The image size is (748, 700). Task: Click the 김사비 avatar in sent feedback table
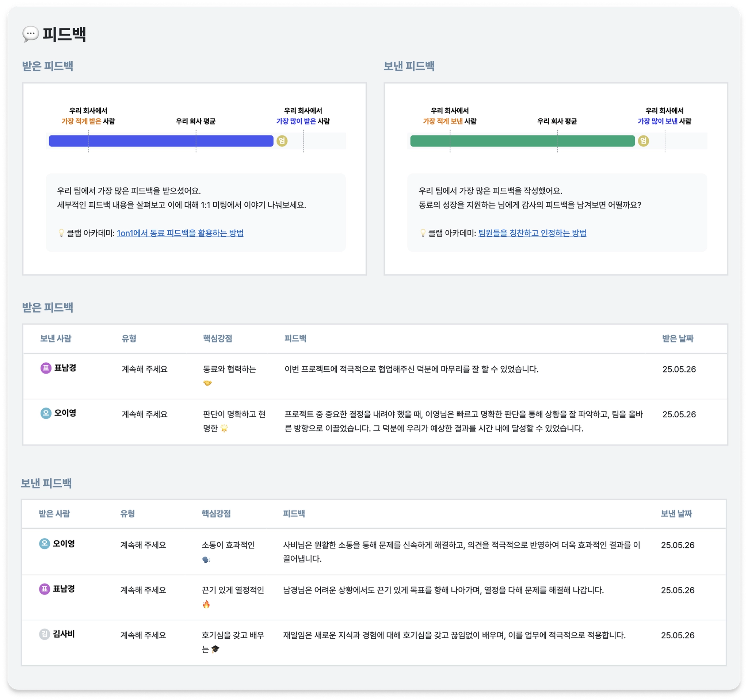(45, 634)
